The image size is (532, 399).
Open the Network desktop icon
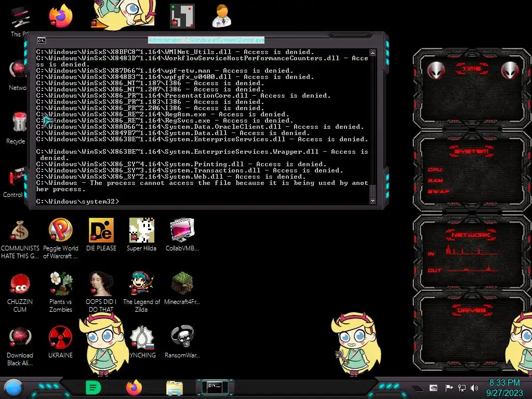[x=18, y=75]
